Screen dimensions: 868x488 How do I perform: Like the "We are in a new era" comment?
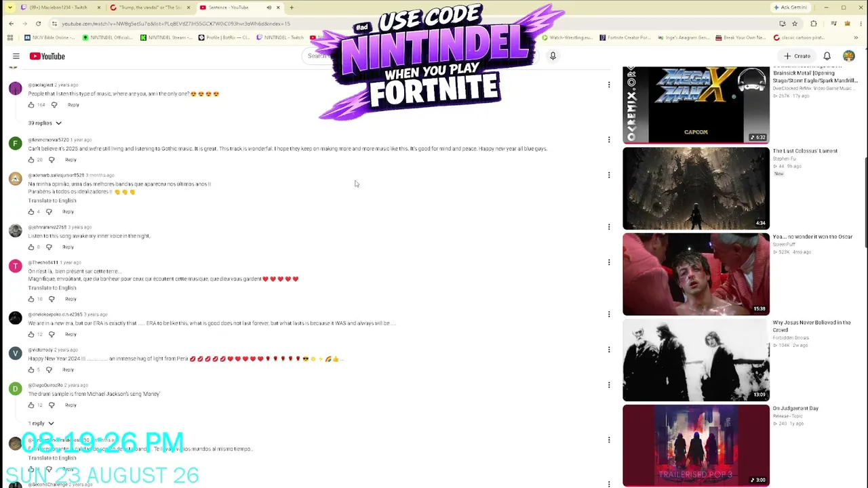[x=31, y=334]
